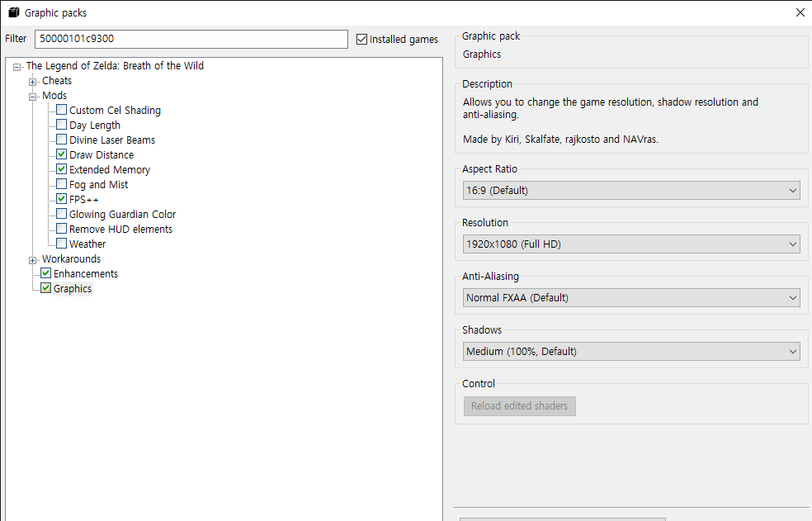Viewport: 812px width, 521px height.
Task: Select the Fog and Mist label
Action: tap(98, 185)
